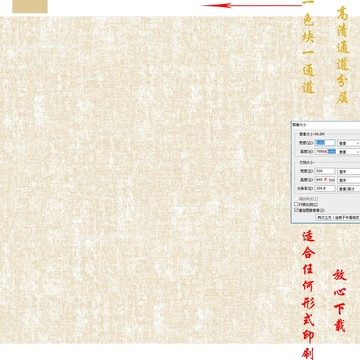Viewport: 360px width, 360px height.
Task: Open the pixel height unit dropdown
Action: coord(349,151)
